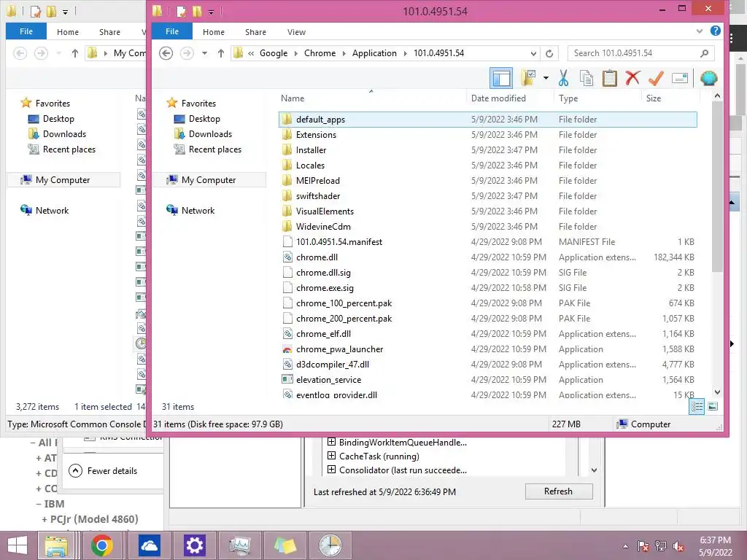Select the elevation_service application
This screenshot has width=747, height=560.
pos(487,379)
